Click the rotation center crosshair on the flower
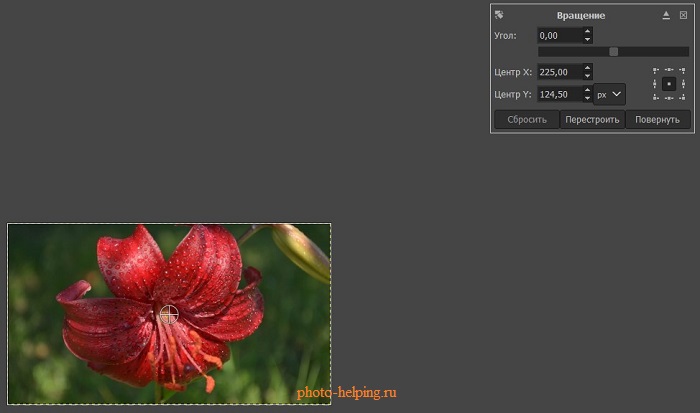The image size is (700, 413). tap(169, 314)
